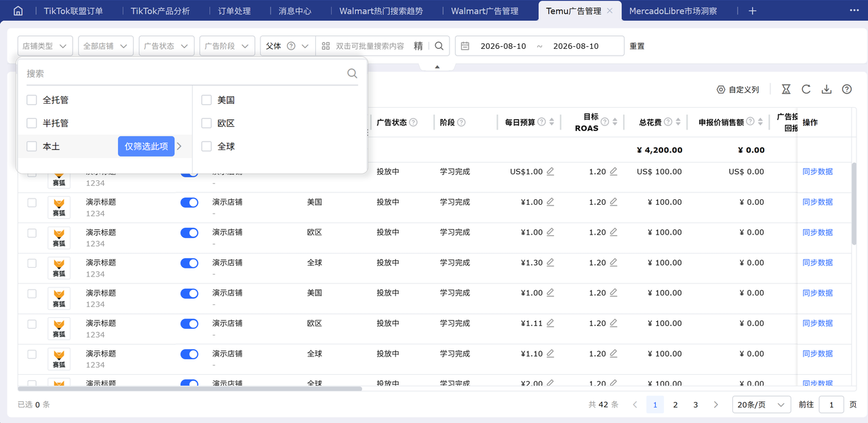Screen dimensions: 868x423
Task: Show help tooltip for 广告状态 column
Action: tap(413, 123)
